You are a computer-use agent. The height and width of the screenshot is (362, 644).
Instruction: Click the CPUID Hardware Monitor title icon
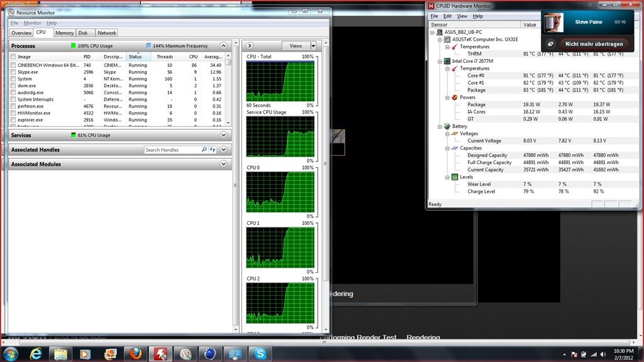431,6
